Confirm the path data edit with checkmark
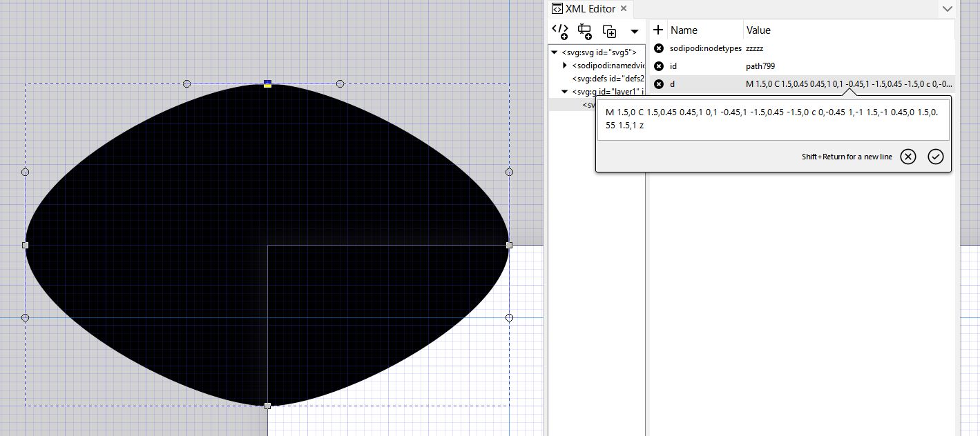This screenshot has width=980, height=436. (x=935, y=157)
